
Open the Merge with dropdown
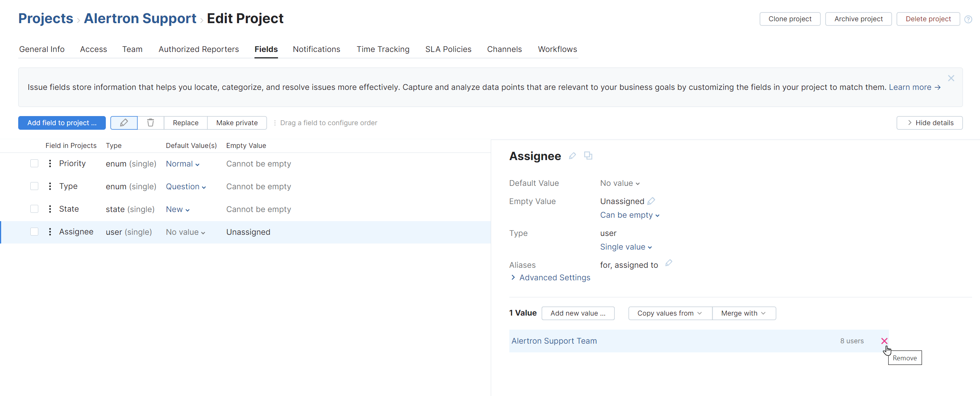(x=743, y=313)
